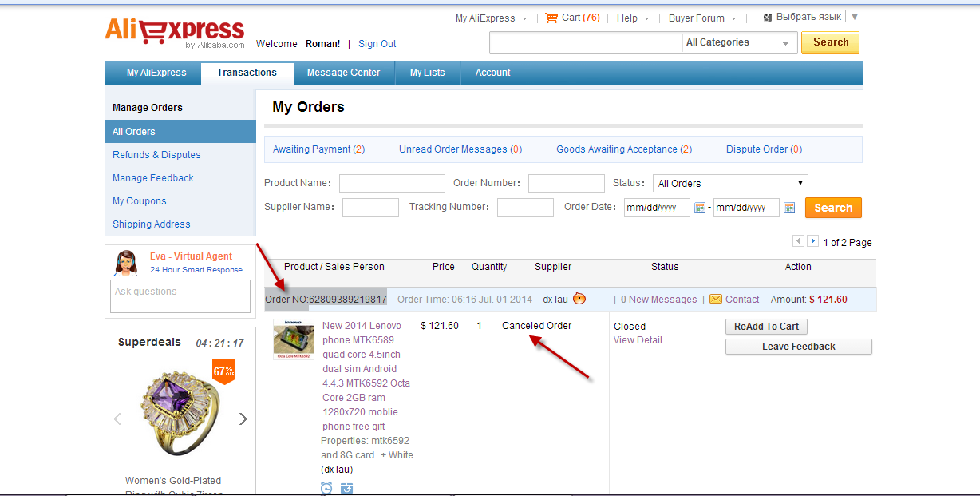The image size is (980, 496).
Task: Click the alarm clock icon under product
Action: [x=326, y=487]
